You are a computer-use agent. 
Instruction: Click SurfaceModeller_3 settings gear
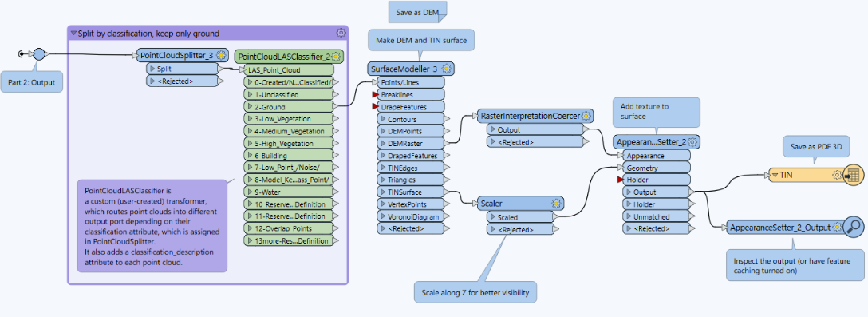[x=446, y=69]
